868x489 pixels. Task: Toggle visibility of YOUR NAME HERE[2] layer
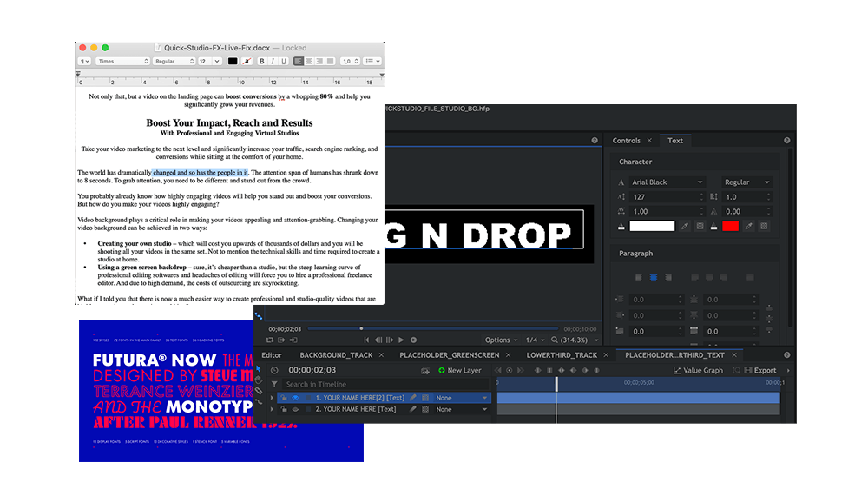[x=295, y=398]
